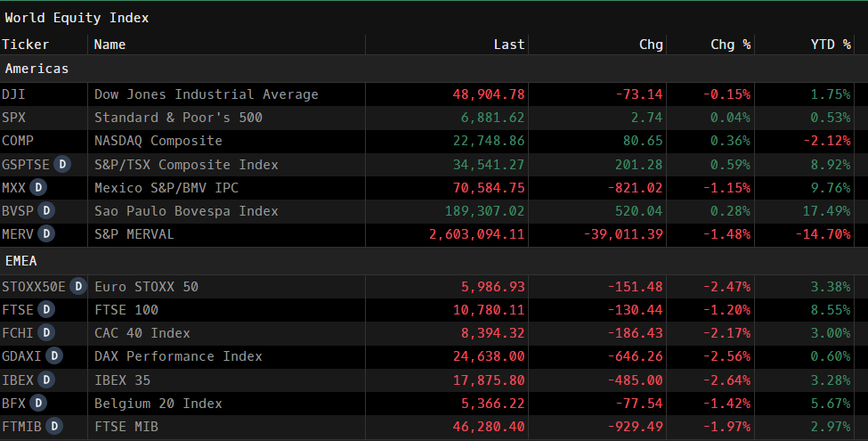Open CAC 40 Index name
The image size is (868, 441).
pyautogui.click(x=142, y=333)
